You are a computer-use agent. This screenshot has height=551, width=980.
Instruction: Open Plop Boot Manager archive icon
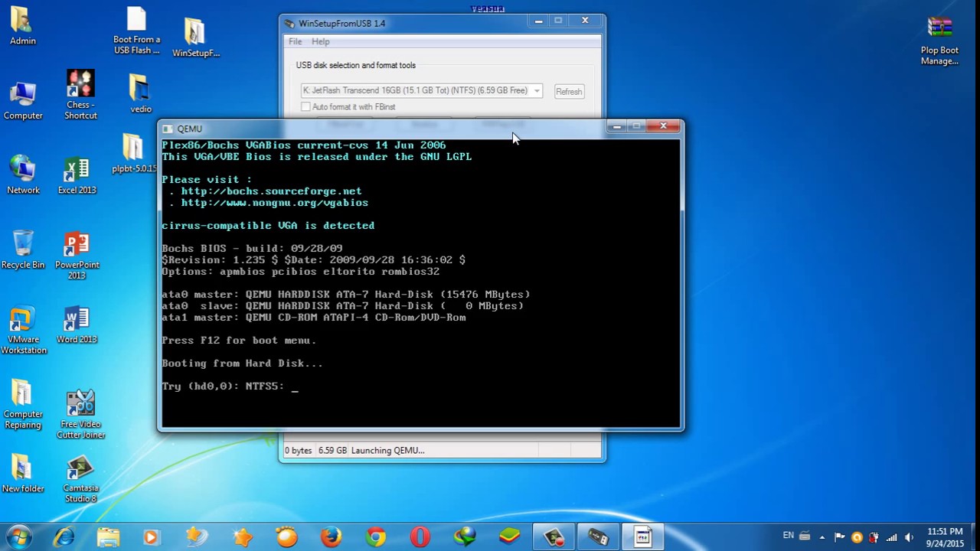[x=939, y=41]
